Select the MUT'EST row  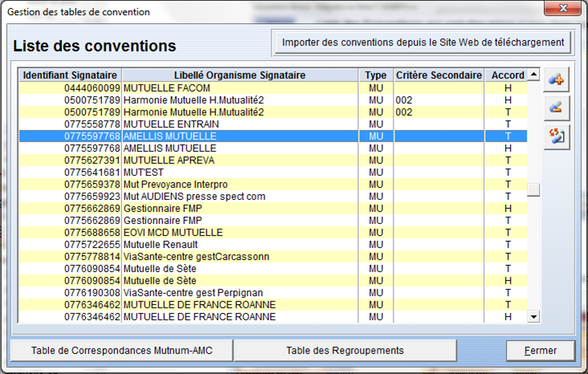(x=273, y=173)
